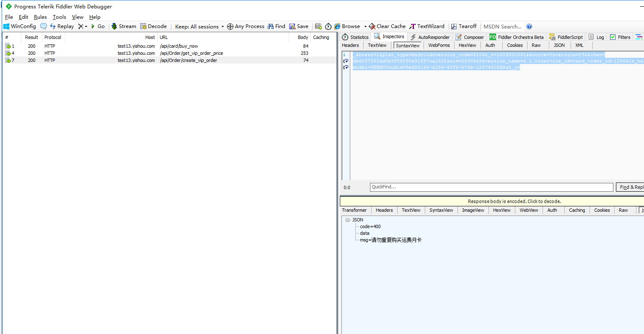This screenshot has width=644, height=334.
Task: Select session 4 get_vip_order_price row icon
Action: 8,53
